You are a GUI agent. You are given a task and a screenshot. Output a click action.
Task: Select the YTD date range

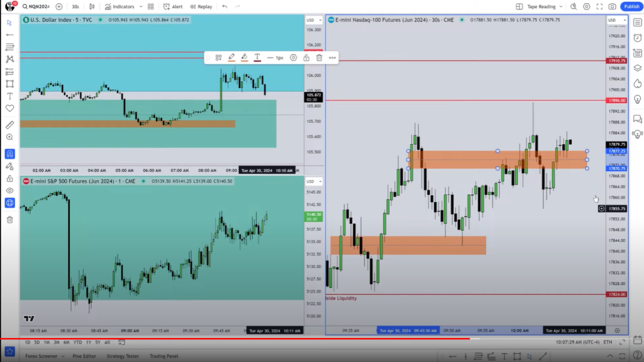tap(77, 342)
